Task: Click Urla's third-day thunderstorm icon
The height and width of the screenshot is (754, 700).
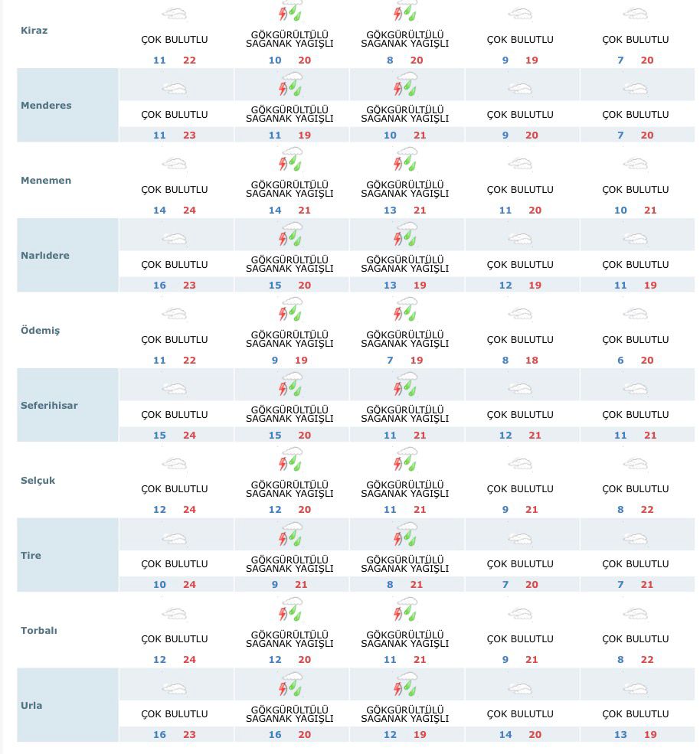Action: click(405, 686)
